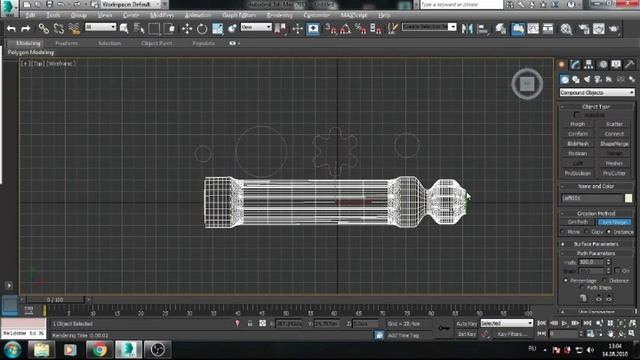Click the Play Animation button
This screenshot has width=640, height=360.
[x=564, y=323]
